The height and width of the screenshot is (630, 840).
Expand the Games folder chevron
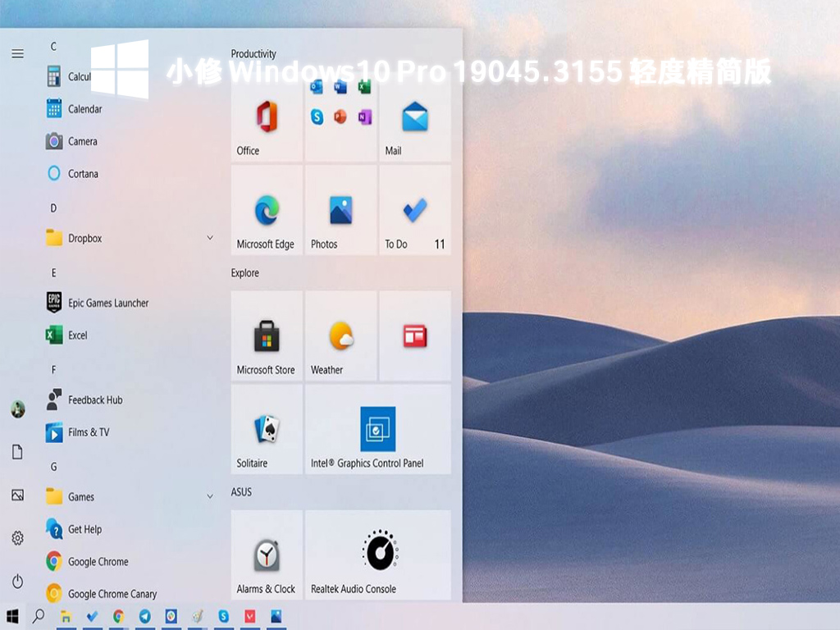pos(210,497)
